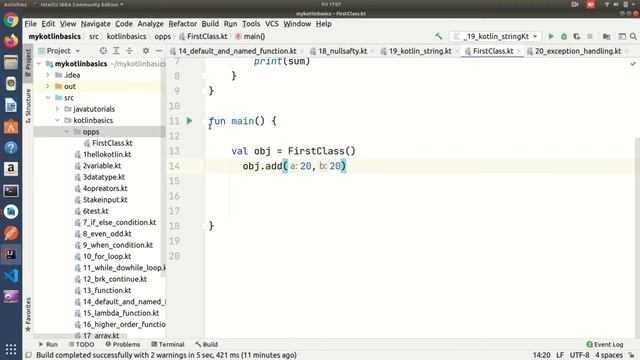
Task: Open the Event Log
Action: click(x=605, y=344)
